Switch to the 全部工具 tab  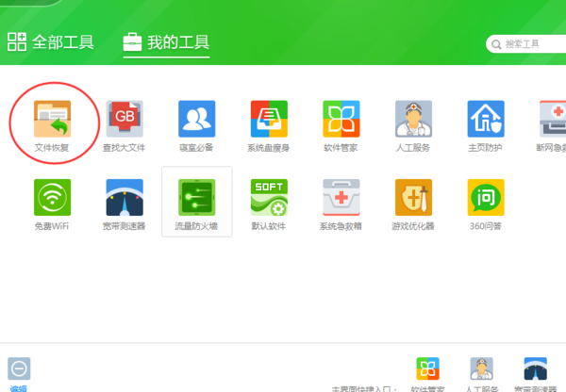tap(51, 42)
